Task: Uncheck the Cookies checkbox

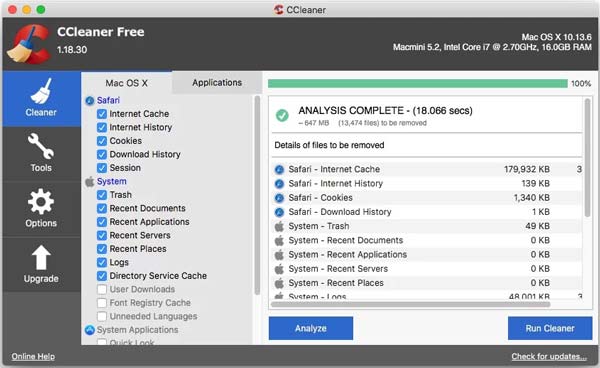Action: pos(102,141)
